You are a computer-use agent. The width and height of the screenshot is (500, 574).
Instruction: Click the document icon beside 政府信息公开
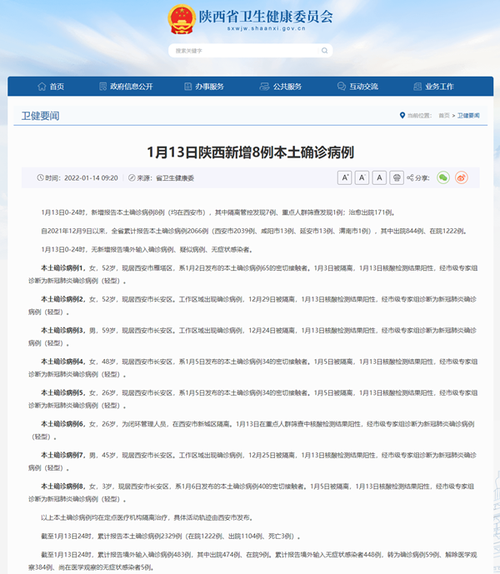coord(103,86)
